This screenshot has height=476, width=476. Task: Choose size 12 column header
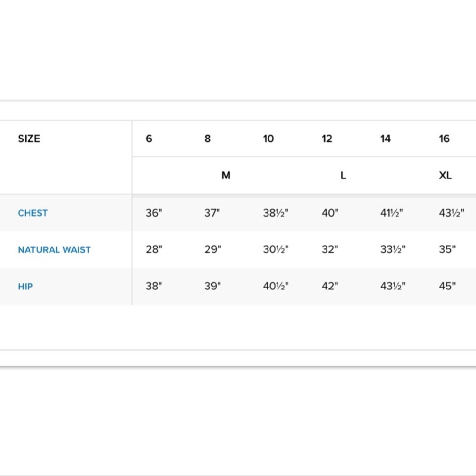point(327,139)
